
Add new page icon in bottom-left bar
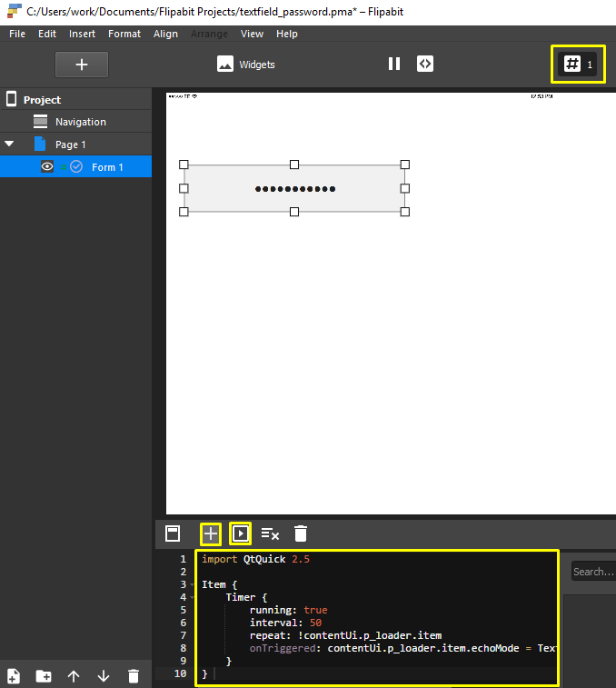coord(14,675)
